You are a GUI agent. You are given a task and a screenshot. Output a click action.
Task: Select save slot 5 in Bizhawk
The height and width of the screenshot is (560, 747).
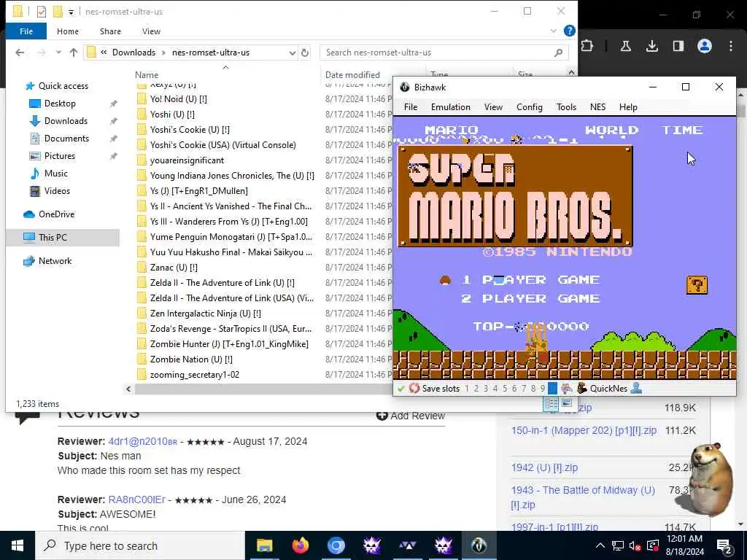click(x=505, y=389)
